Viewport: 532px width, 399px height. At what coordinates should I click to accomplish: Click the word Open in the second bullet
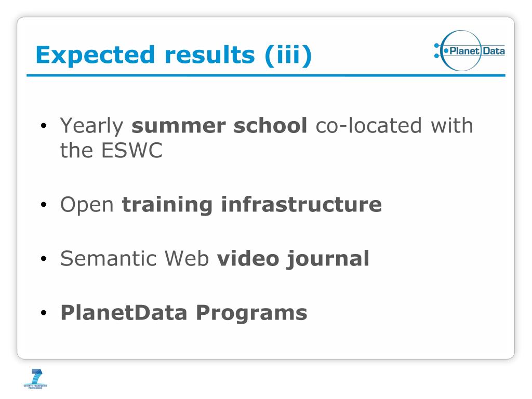(x=87, y=205)
